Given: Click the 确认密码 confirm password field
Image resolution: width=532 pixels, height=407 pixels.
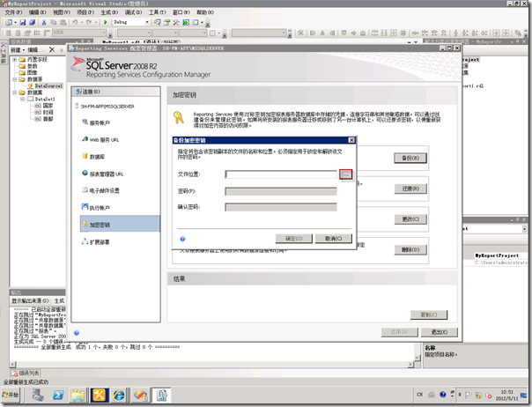Looking at the screenshot, I should pyautogui.click(x=281, y=207).
